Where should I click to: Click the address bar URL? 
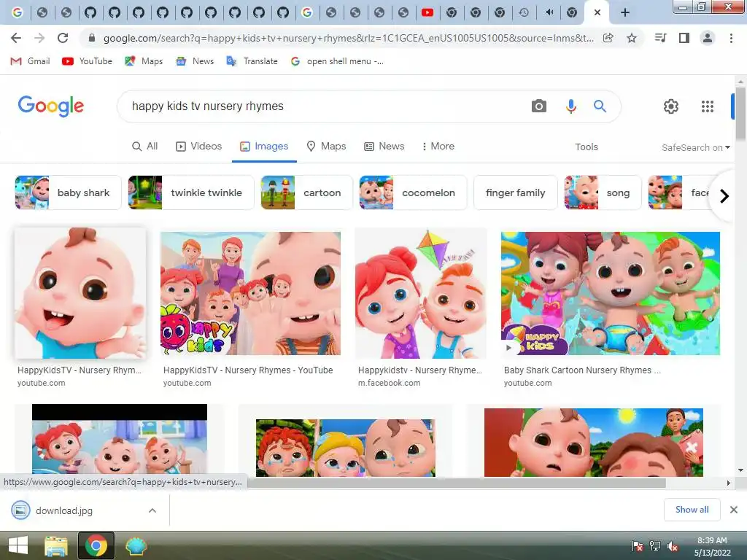click(348, 38)
